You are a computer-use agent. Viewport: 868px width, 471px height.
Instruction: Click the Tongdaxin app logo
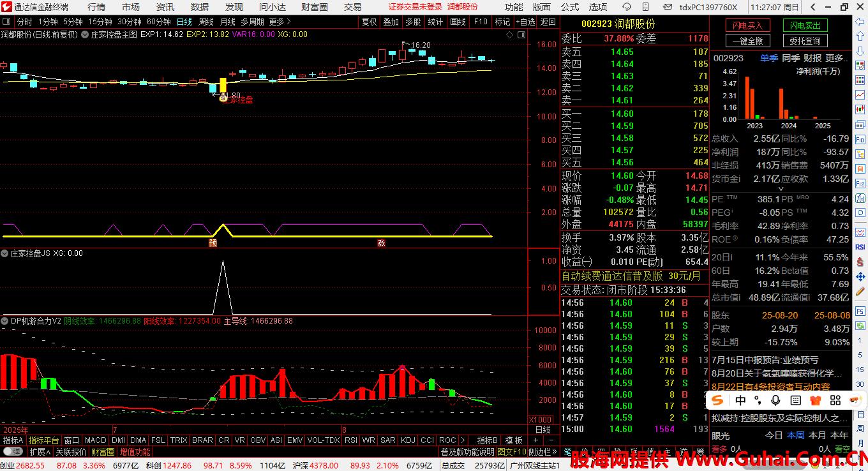tap(6, 7)
